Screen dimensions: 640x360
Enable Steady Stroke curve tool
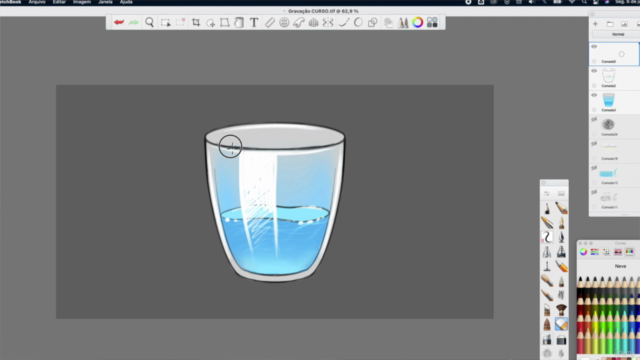point(344,22)
